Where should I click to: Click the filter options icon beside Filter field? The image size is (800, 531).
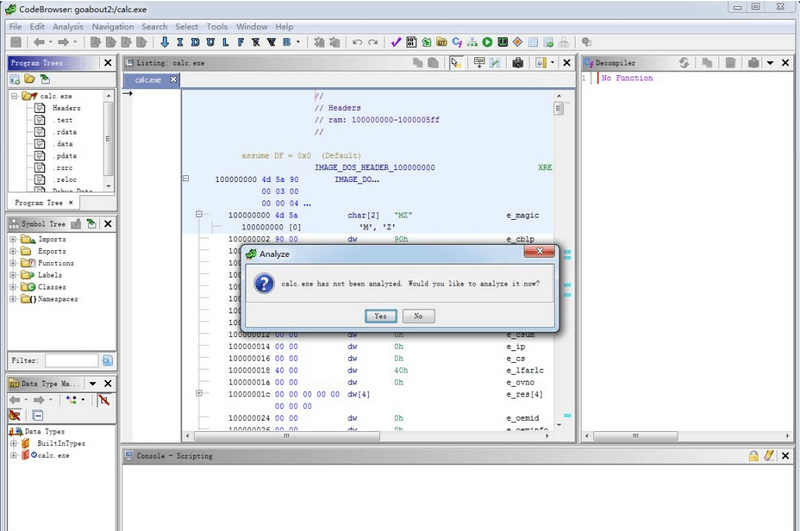107,360
